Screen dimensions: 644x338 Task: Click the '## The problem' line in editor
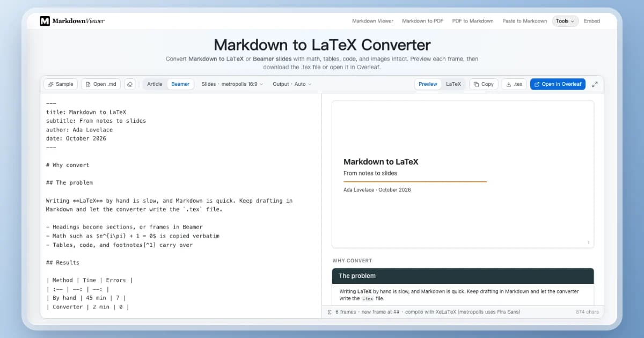tap(69, 182)
